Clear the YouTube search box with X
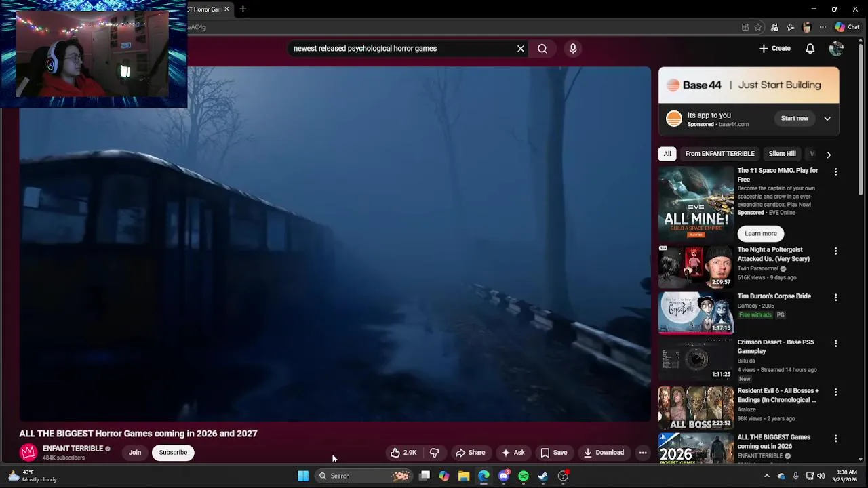Viewport: 868px width, 488px height. click(521, 49)
